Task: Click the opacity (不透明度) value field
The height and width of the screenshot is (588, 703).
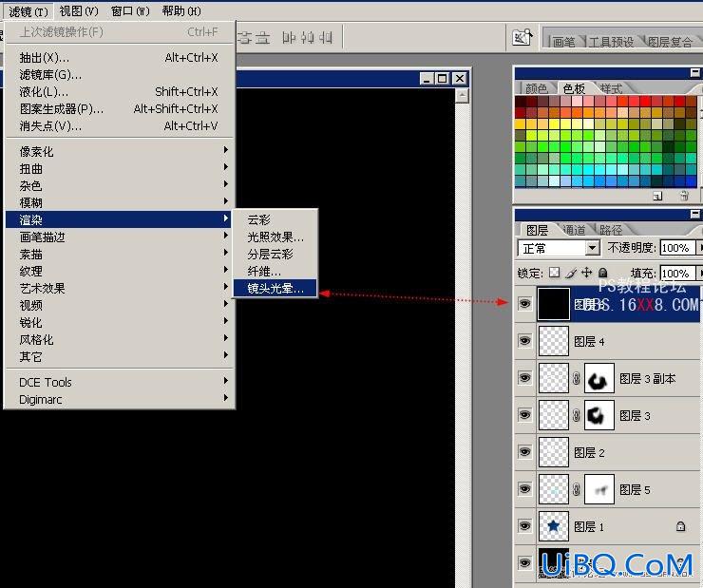Action: click(676, 247)
